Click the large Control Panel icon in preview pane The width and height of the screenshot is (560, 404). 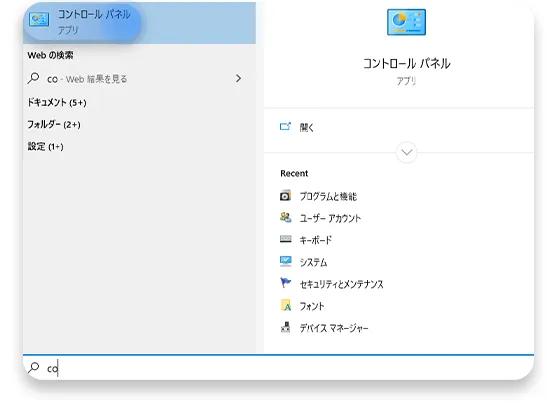click(x=406, y=22)
